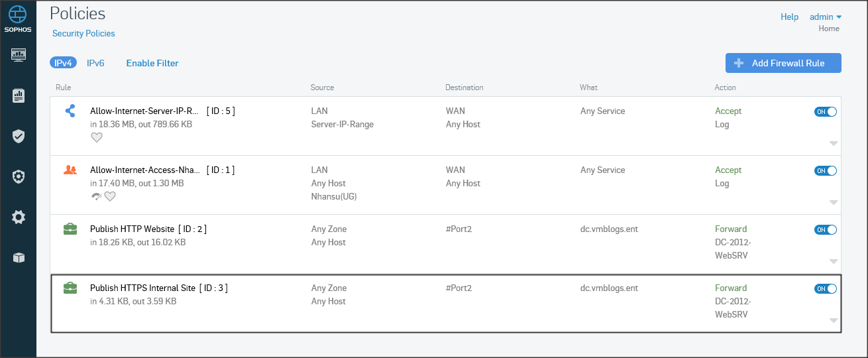
Task: Open the gear settings sidebar icon
Action: pyautogui.click(x=19, y=217)
